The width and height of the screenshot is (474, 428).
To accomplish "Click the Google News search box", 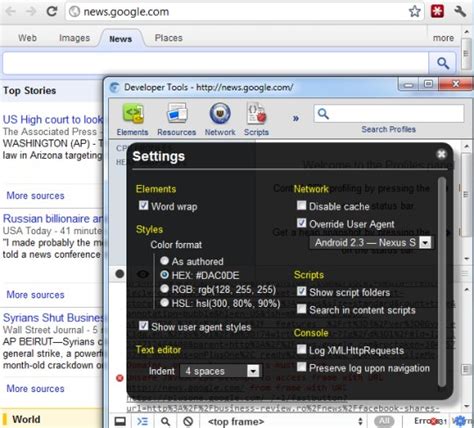I will pos(215,63).
